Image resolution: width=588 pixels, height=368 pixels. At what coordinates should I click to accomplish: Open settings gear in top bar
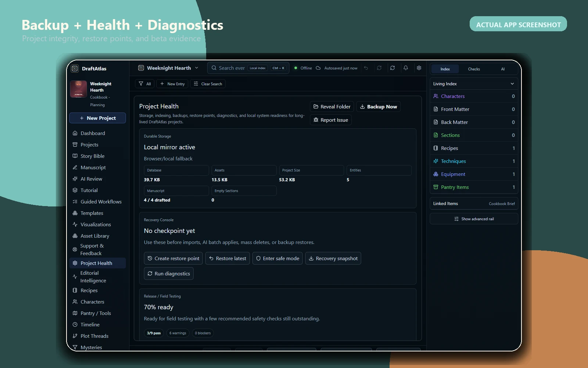(419, 68)
